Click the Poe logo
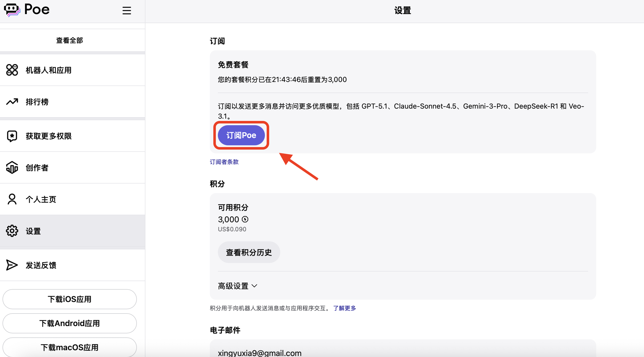This screenshot has width=644, height=357. 27,10
